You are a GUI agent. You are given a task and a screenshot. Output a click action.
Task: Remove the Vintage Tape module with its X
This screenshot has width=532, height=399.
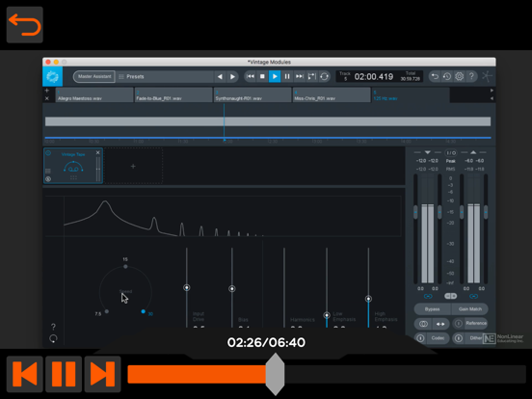[x=97, y=152]
